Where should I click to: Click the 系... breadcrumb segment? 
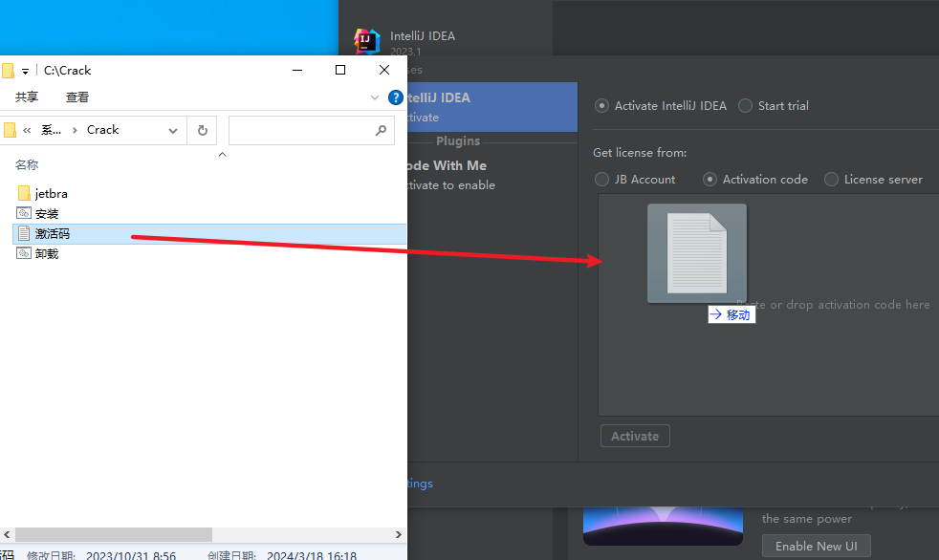[x=51, y=130]
